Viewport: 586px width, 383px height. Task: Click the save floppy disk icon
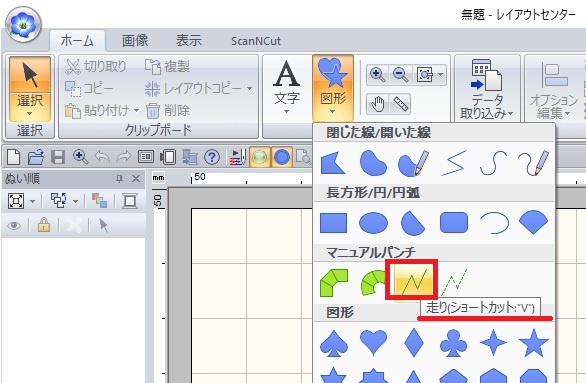pyautogui.click(x=58, y=157)
